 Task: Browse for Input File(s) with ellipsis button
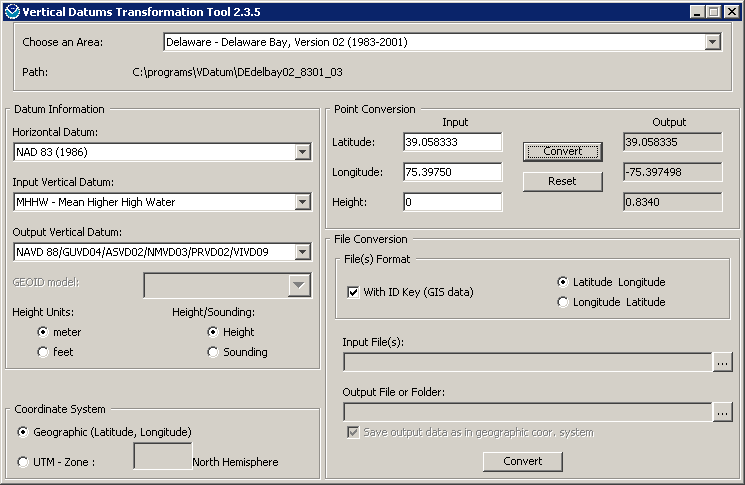[722, 362]
